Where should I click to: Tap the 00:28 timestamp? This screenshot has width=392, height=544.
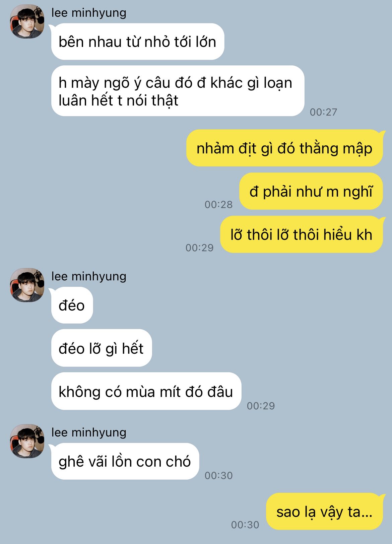click(218, 204)
